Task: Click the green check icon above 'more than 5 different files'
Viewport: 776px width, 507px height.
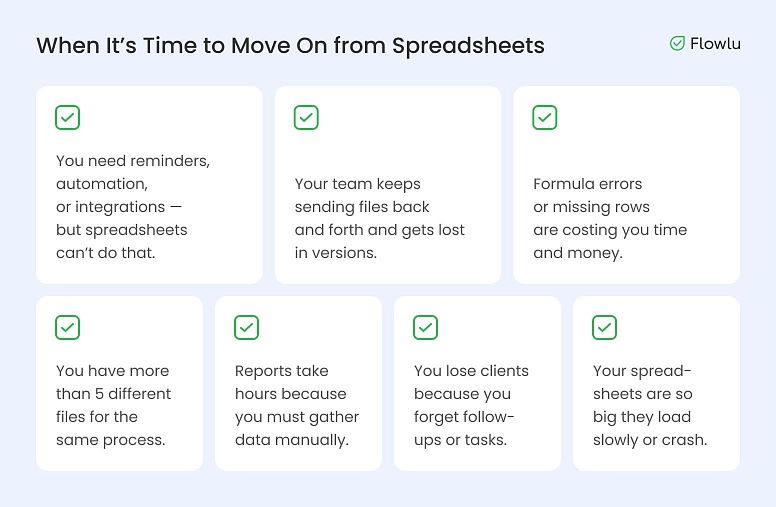Action: pyautogui.click(x=67, y=327)
